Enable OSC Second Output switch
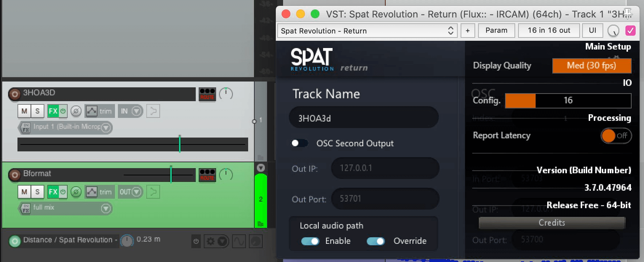Image resolution: width=644 pixels, height=262 pixels. (x=299, y=143)
